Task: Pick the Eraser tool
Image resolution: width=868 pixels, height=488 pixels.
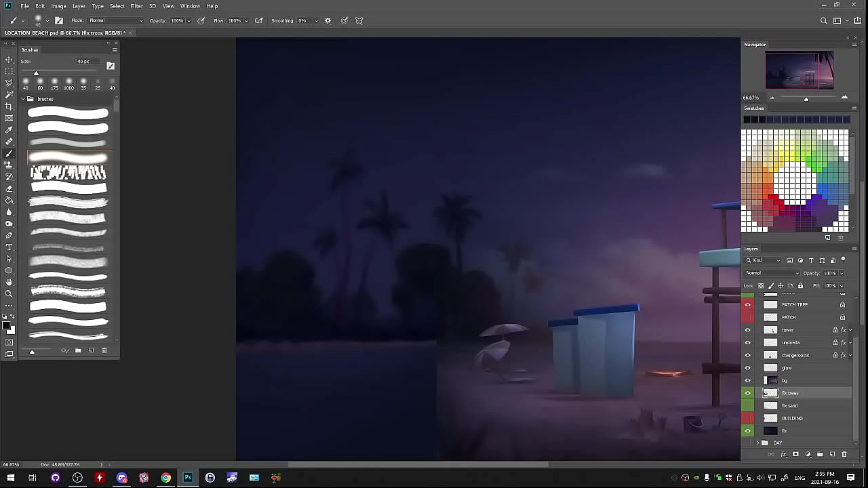Action: pos(9,188)
